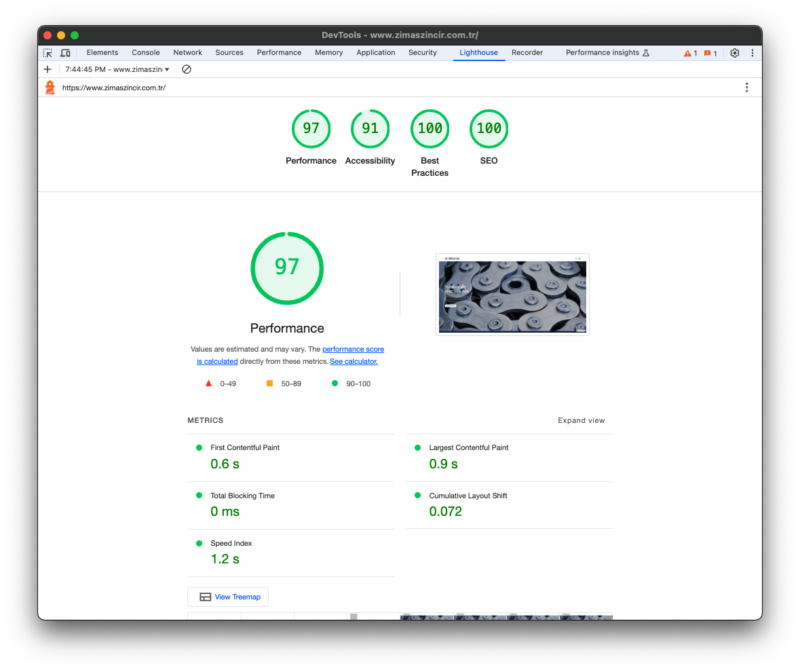Open the 'See calculator' link

point(354,361)
